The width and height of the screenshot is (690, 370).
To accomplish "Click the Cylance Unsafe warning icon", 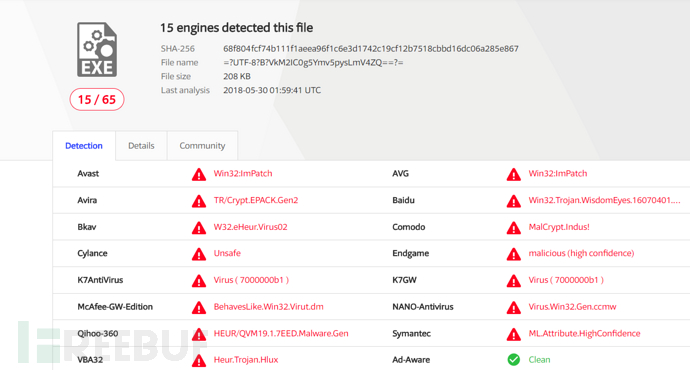I will (x=199, y=254).
